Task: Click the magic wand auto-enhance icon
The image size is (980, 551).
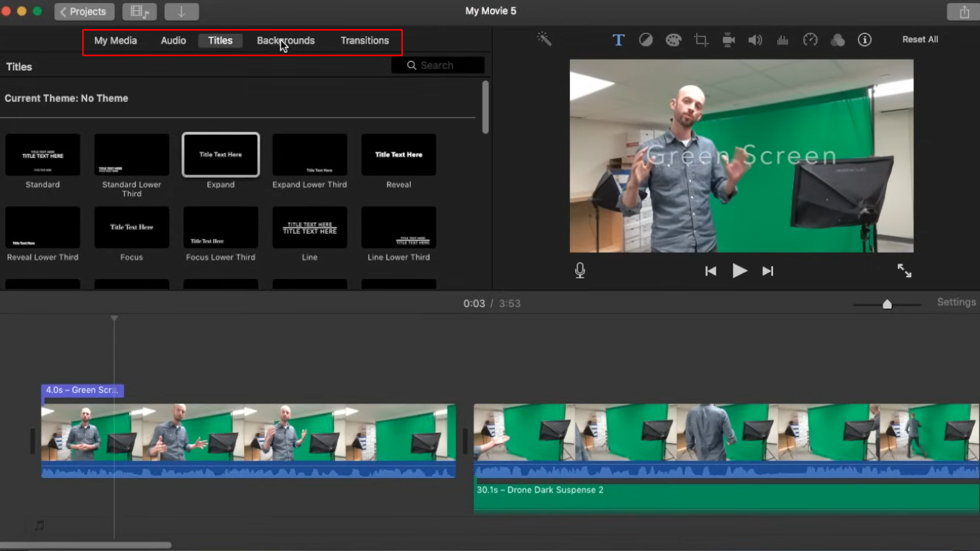Action: [x=544, y=39]
